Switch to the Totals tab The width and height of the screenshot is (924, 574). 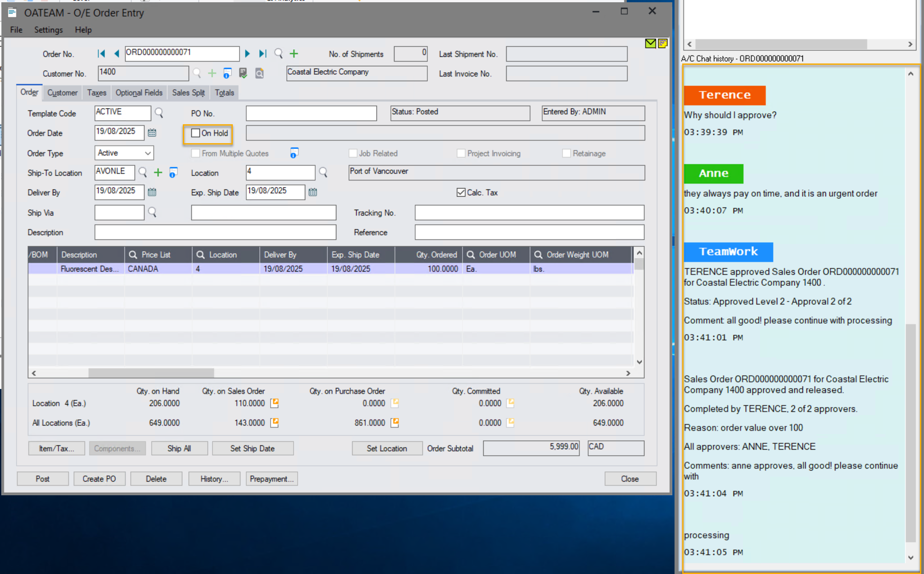coord(224,93)
